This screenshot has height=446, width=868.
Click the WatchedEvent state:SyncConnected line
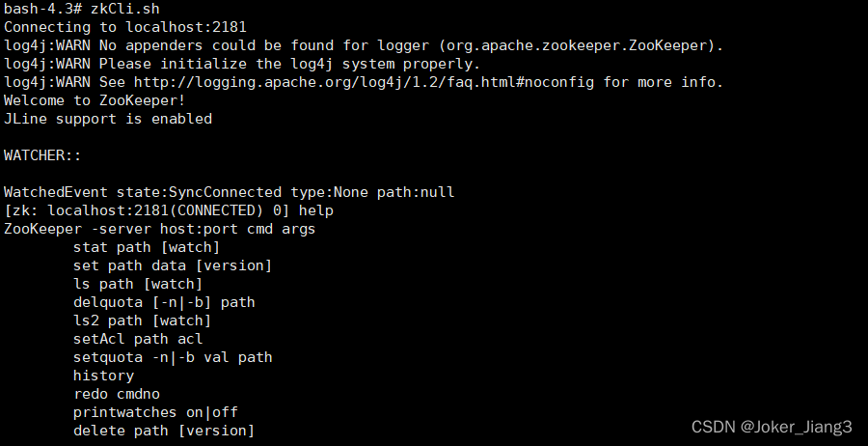tap(229, 192)
